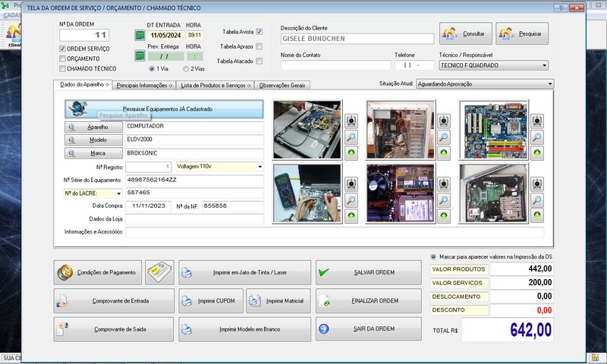Click Imprimir Modelo em Branco button

point(244,329)
